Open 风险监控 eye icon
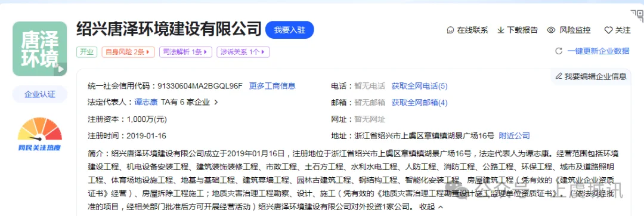This screenshot has height=216, width=644. point(551,30)
